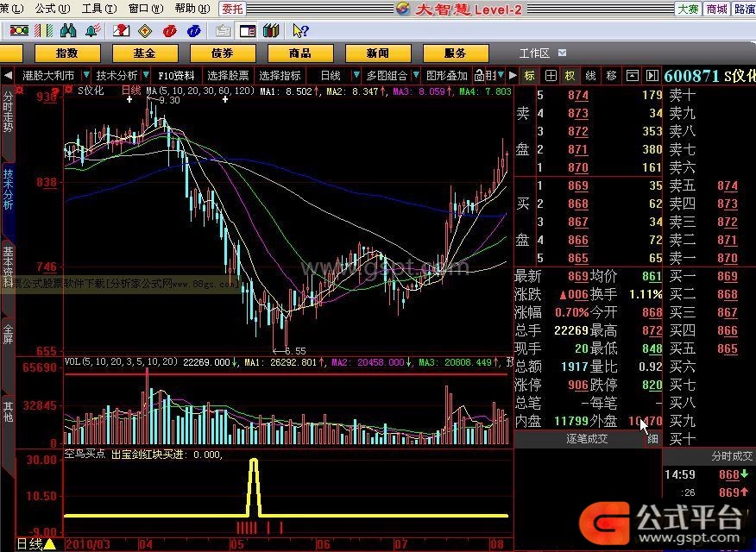This screenshot has height=552, width=756.
Task: Click the blue circular info icon
Action: [x=194, y=31]
